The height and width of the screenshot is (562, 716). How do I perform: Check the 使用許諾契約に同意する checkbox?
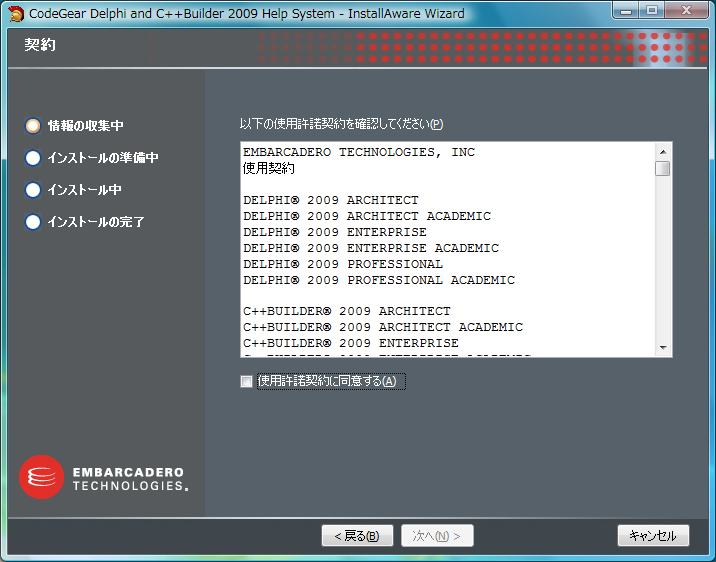tap(247, 381)
